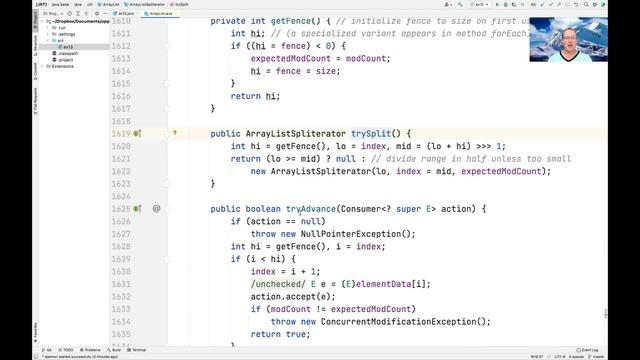Open the Project view selector dropdown
Screen dimensions: 640x360
(x=53, y=13)
